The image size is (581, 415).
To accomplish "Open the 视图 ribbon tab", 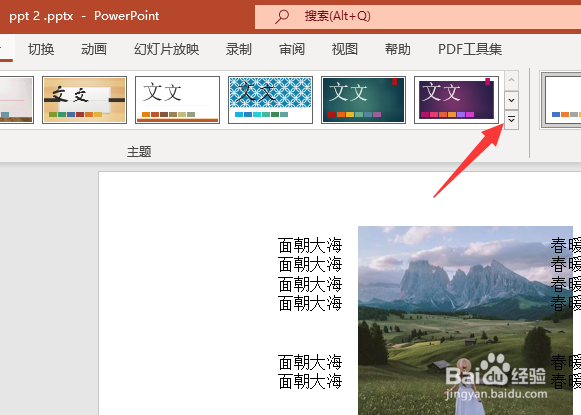I will tap(345, 49).
